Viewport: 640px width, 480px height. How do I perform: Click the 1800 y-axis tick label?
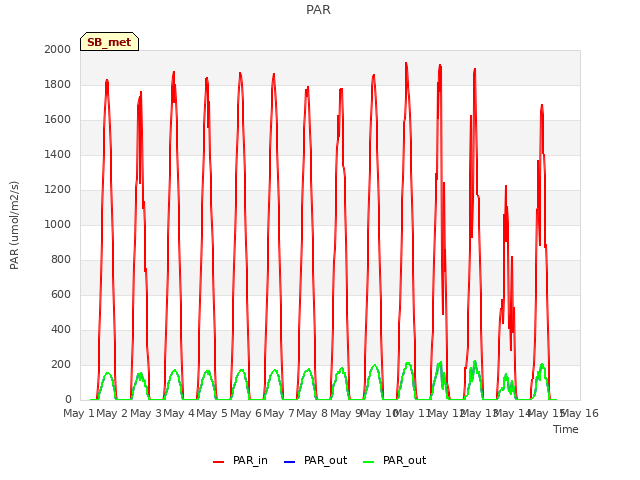[x=58, y=84]
